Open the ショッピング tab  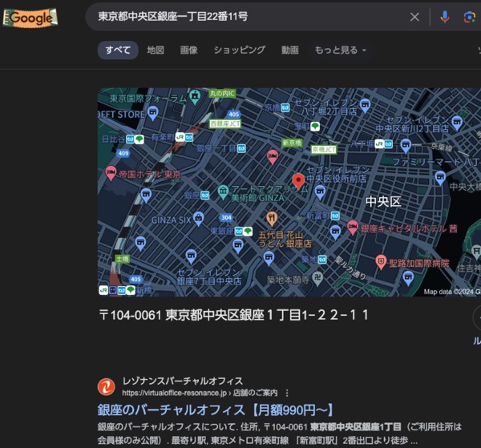click(240, 50)
